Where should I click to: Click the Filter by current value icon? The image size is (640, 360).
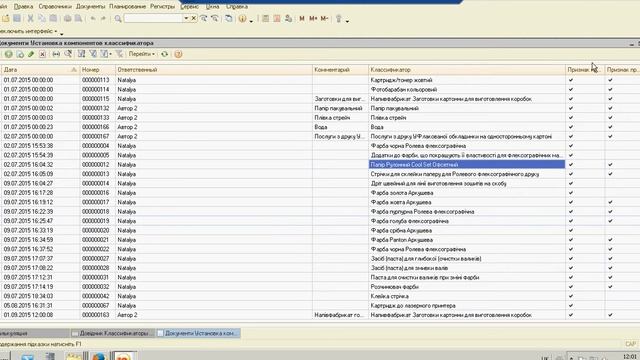point(93,54)
